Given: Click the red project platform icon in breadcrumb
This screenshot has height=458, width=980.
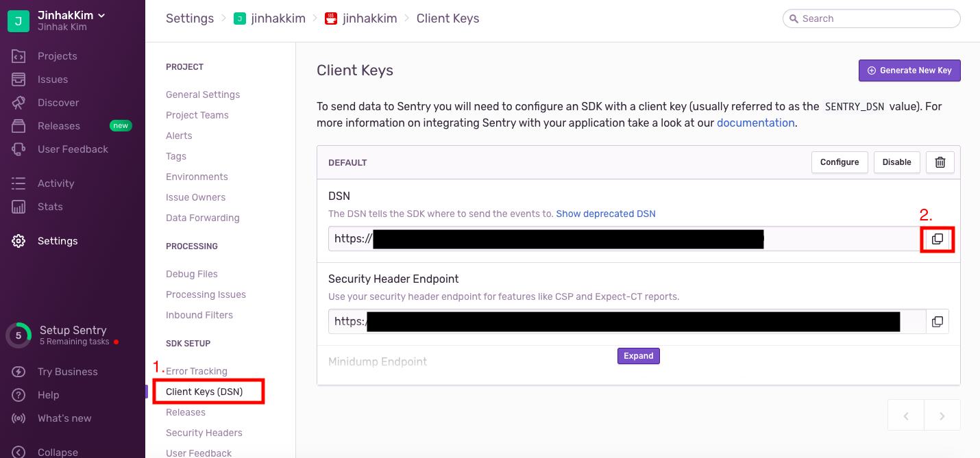Looking at the screenshot, I should pos(331,18).
